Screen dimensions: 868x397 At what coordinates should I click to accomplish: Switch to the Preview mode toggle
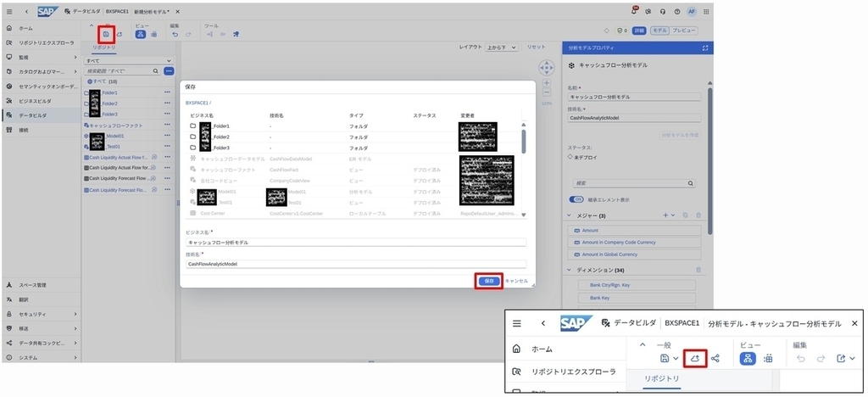coord(684,31)
